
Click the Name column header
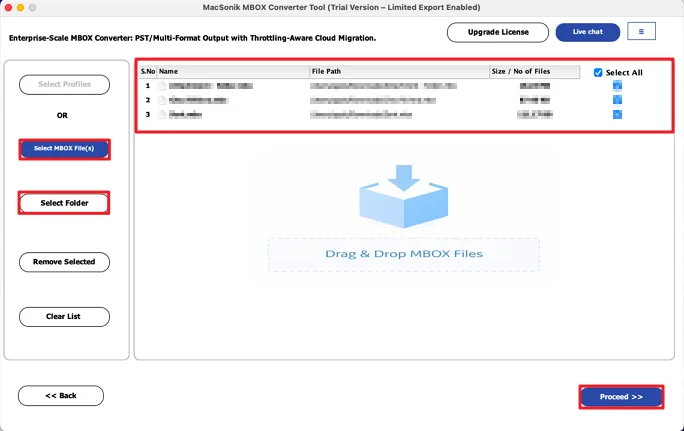(x=233, y=72)
